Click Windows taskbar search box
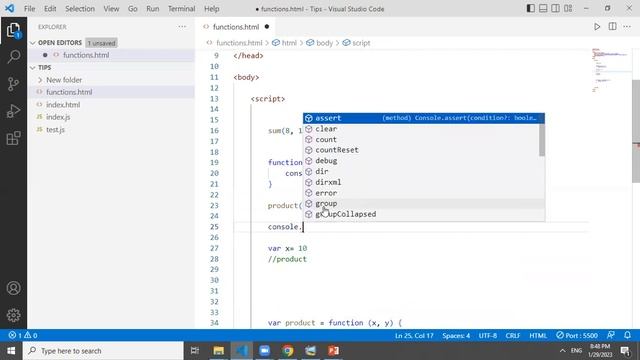 [103, 351]
